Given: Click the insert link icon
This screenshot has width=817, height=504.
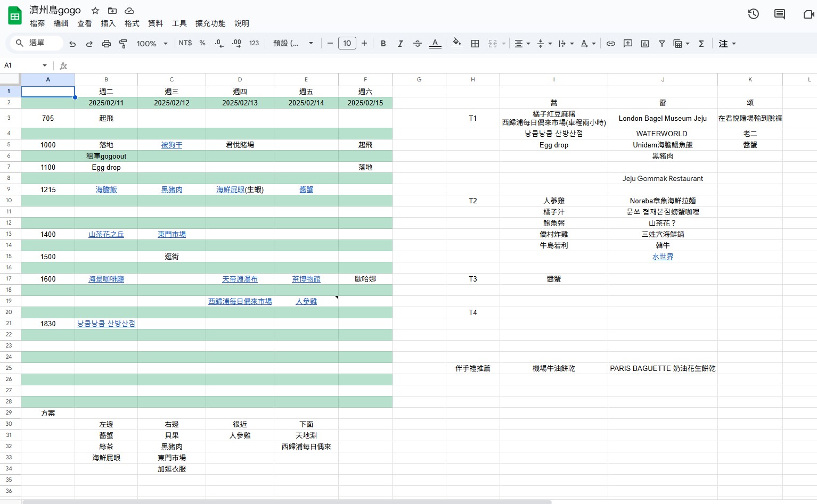Looking at the screenshot, I should [611, 44].
